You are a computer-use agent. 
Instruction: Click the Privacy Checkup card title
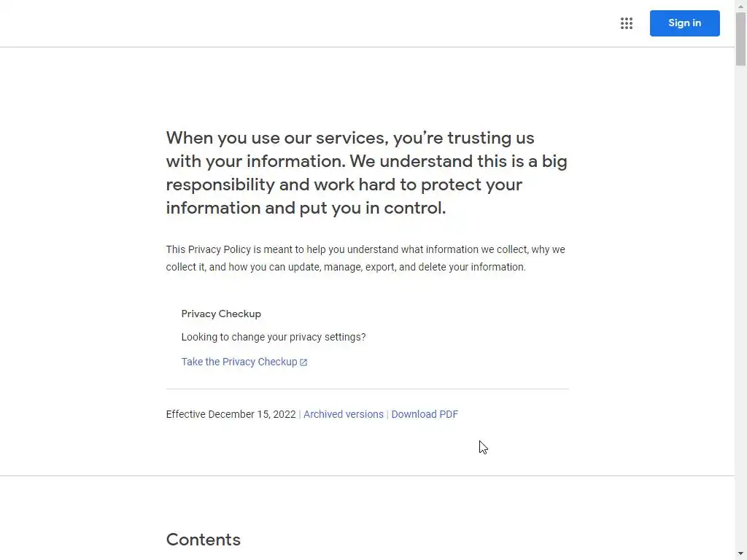coord(221,314)
